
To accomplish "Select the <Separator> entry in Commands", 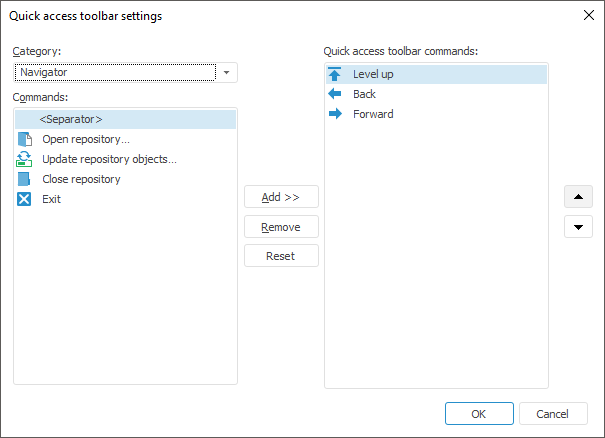I will coord(72,119).
